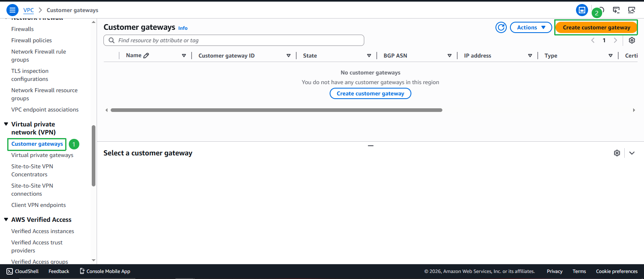Open the console-to-code terminal icon
This screenshot has width=644, height=279.
(616, 10)
